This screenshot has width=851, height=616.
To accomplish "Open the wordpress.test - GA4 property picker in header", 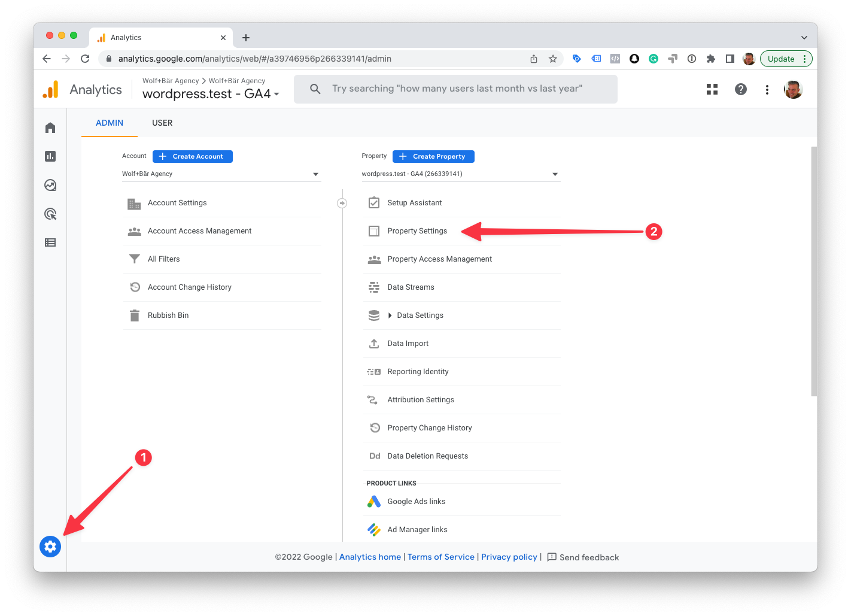I will click(x=211, y=94).
